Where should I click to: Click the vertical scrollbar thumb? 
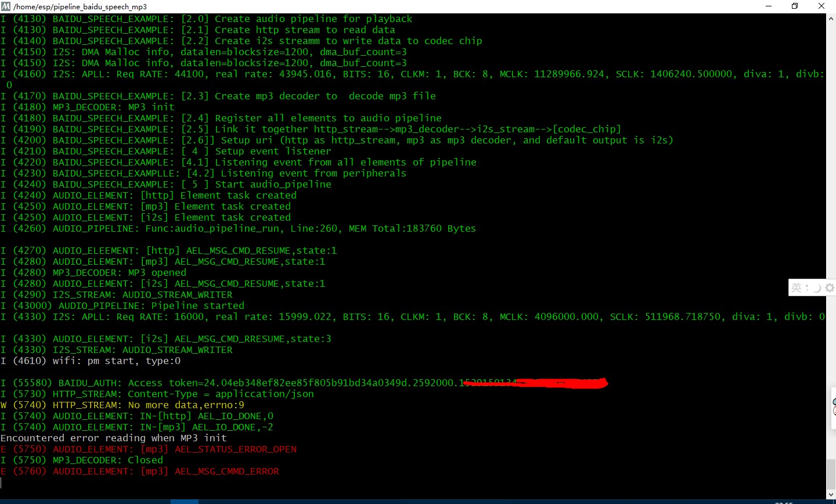(831, 473)
